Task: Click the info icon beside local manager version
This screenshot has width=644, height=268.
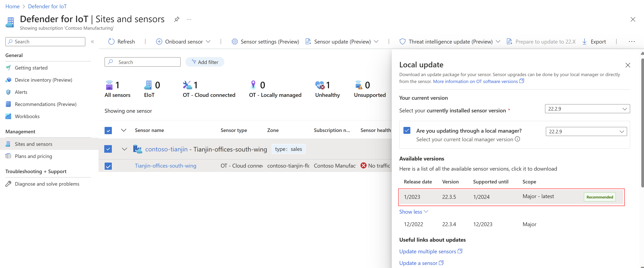Action: coord(517,139)
